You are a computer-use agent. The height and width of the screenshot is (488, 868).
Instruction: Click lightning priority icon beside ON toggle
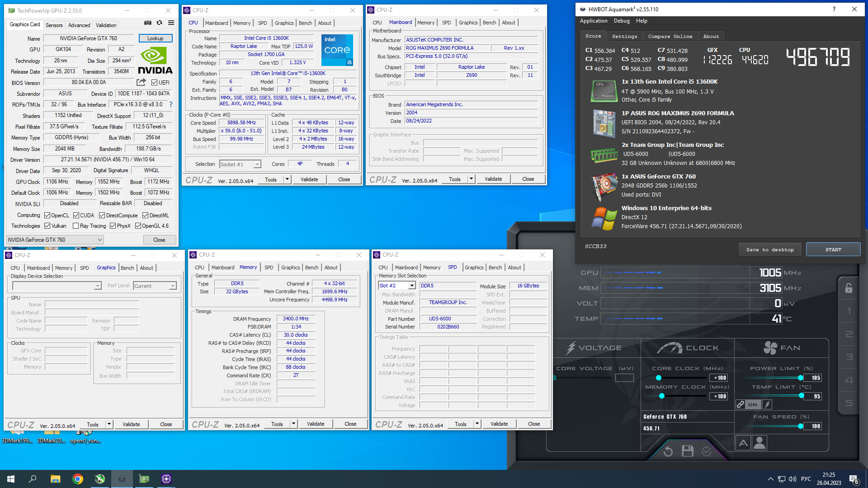[767, 404]
